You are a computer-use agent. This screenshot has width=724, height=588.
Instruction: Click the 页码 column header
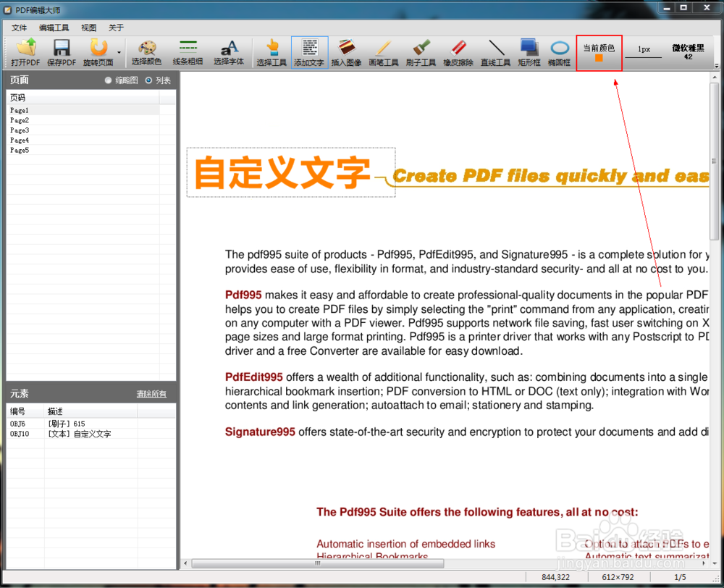pos(83,98)
